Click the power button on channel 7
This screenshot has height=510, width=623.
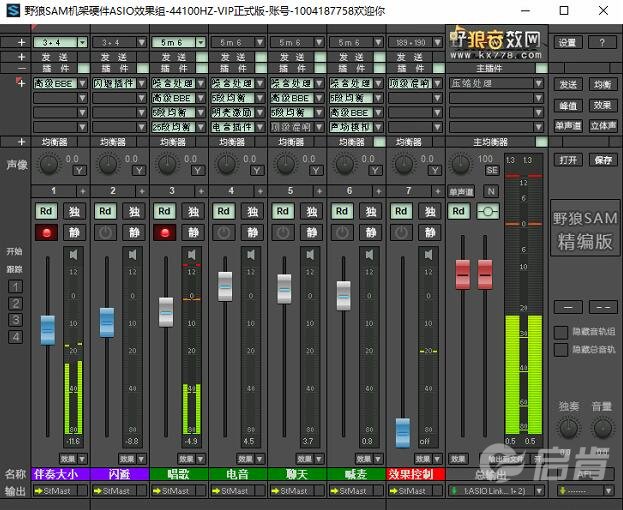tap(401, 233)
